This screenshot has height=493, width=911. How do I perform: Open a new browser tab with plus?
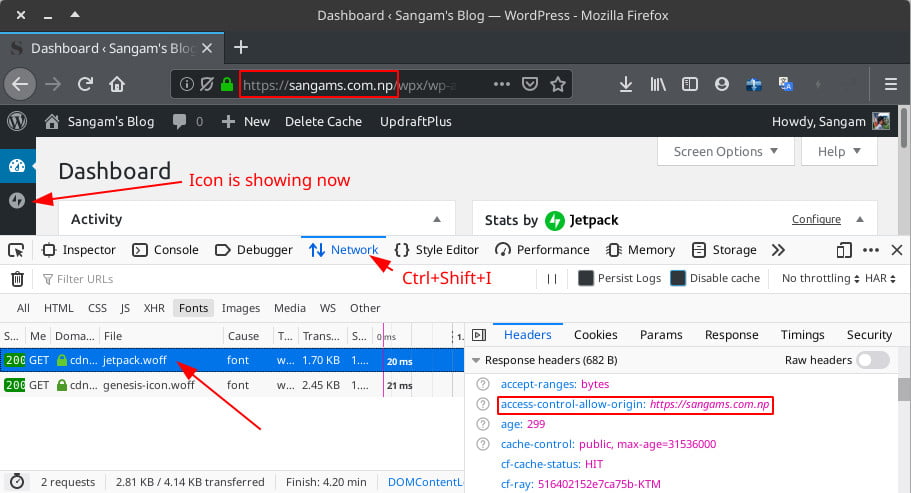pyautogui.click(x=241, y=48)
